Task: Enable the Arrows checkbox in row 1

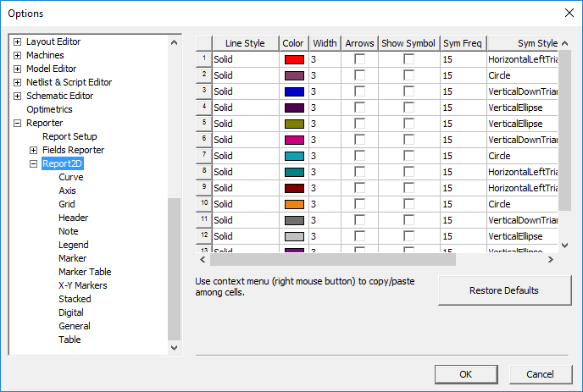Action: click(x=360, y=60)
